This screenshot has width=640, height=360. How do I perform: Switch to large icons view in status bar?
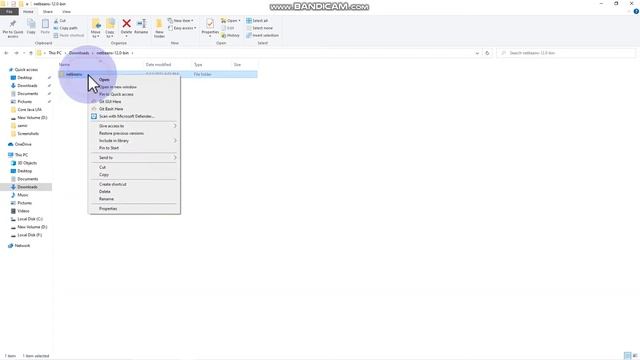pos(635,356)
